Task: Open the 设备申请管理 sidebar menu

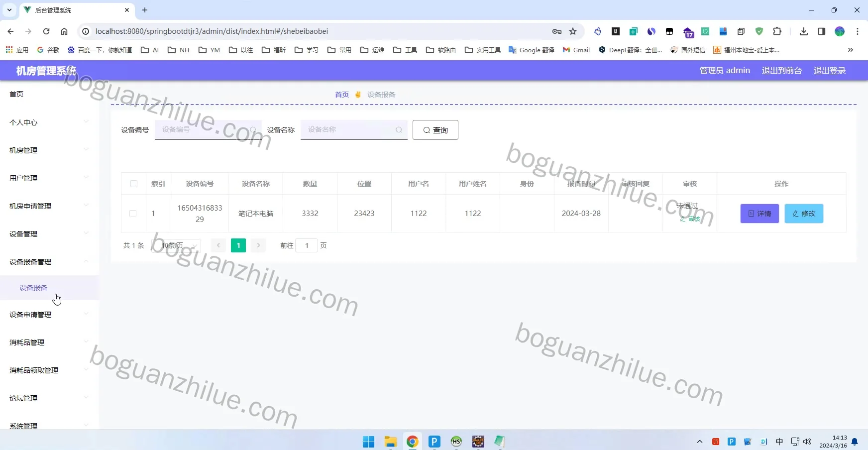Action: [x=49, y=315]
